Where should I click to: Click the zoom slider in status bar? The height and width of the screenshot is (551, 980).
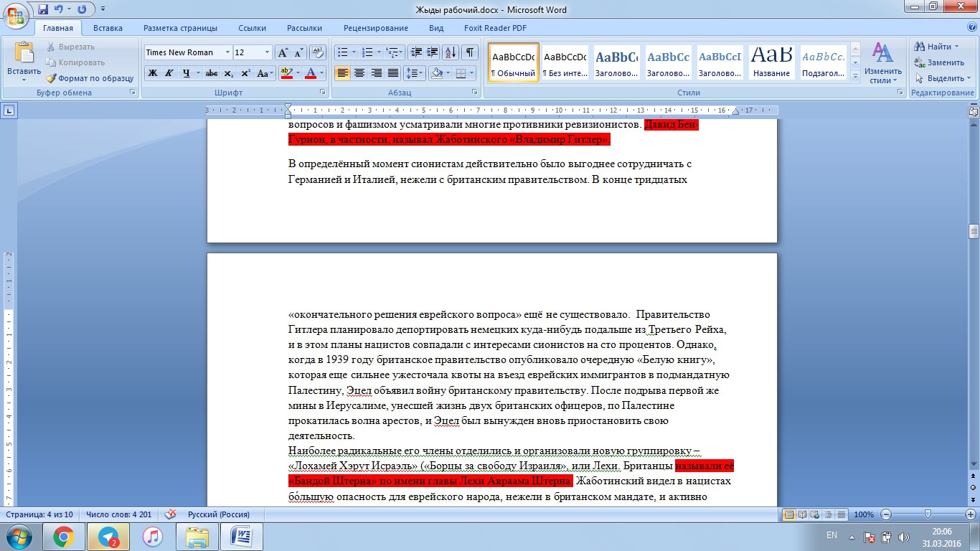click(928, 514)
